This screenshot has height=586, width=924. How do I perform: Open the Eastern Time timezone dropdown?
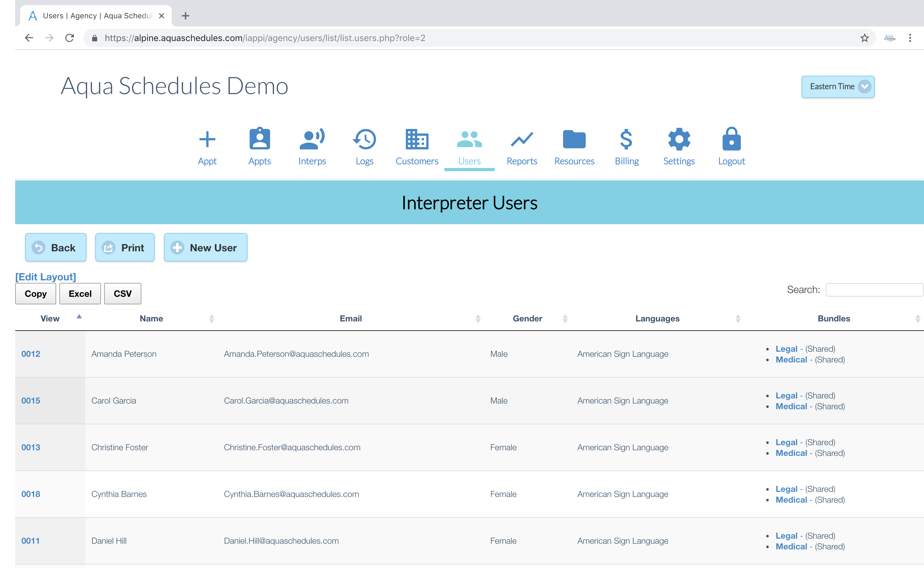[x=838, y=87]
